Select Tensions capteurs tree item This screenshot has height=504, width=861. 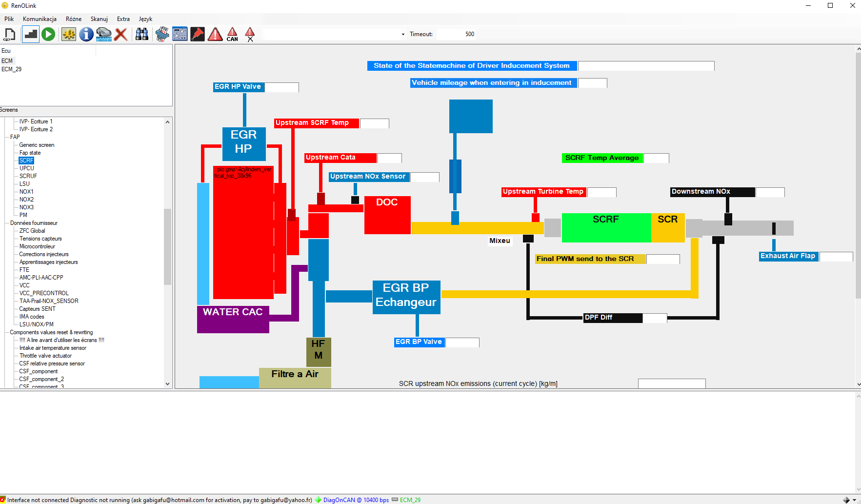(x=40, y=239)
